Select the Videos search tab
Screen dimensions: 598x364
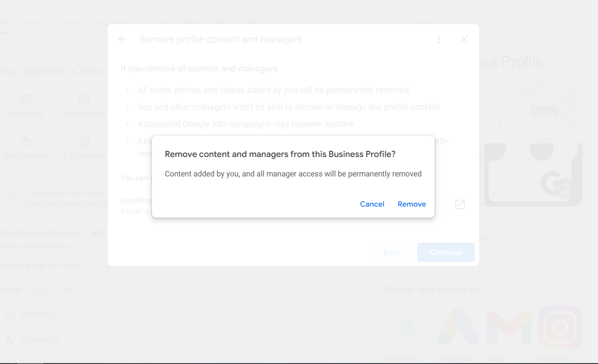pyautogui.click(x=68, y=22)
